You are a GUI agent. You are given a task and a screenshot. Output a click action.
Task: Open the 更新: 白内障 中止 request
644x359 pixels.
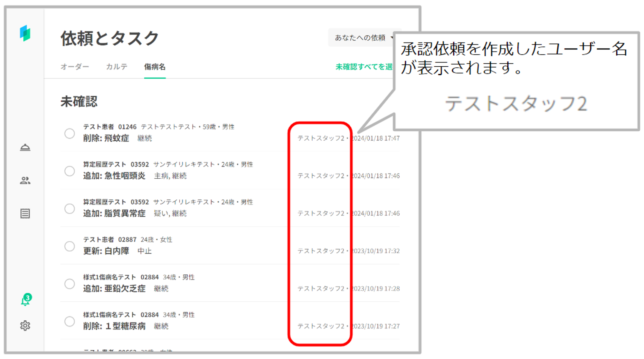coord(106,251)
